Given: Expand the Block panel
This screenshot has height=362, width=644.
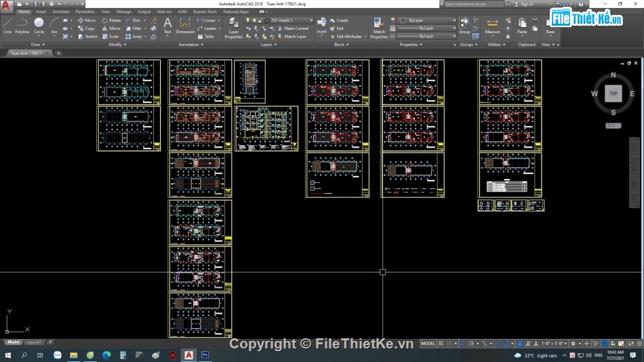Looking at the screenshot, I should click(341, 44).
